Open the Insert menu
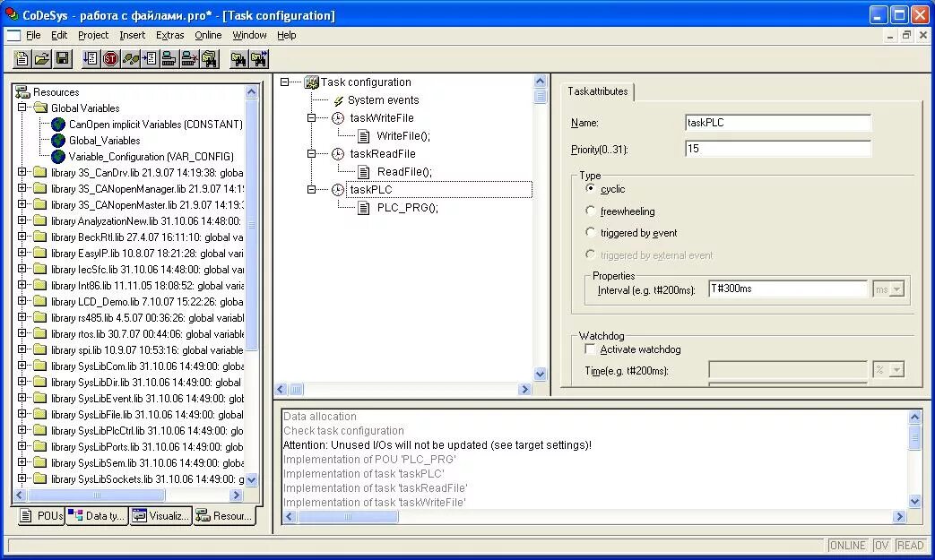The image size is (935, 560). tap(133, 35)
